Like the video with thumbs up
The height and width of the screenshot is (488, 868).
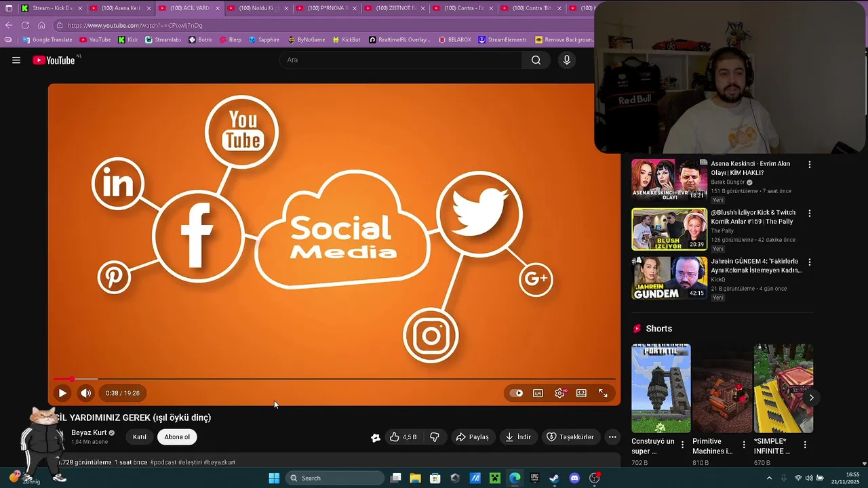point(402,437)
